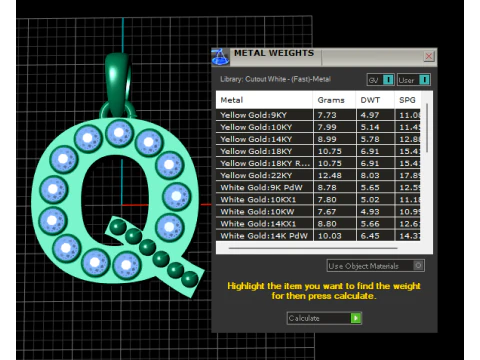480x360 pixels.
Task: Select the White Gold:10KX1 row
Action: click(318, 199)
